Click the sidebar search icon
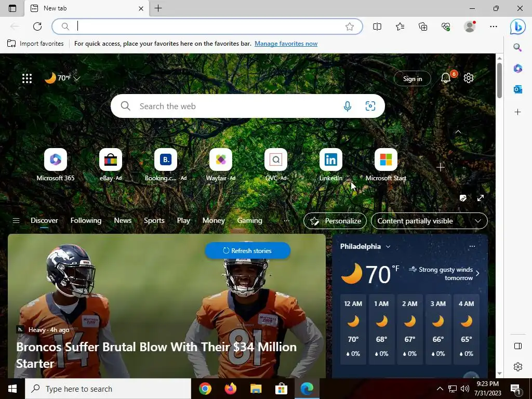This screenshot has width=532, height=399. pyautogui.click(x=517, y=47)
